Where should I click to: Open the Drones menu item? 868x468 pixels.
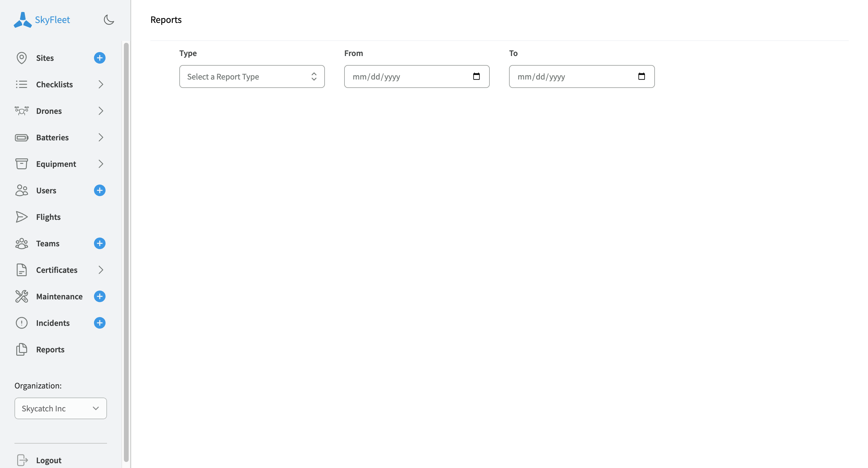(x=49, y=111)
